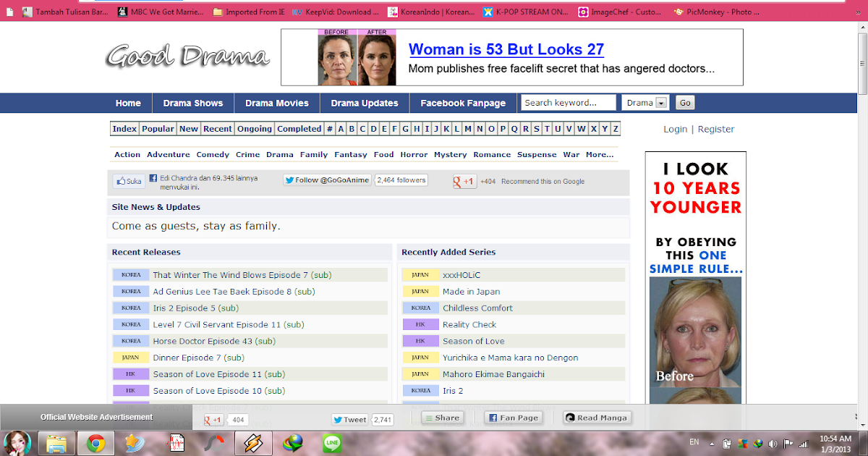Open the K-POP STREAM bookmark
The image size is (868, 456).
point(524,12)
